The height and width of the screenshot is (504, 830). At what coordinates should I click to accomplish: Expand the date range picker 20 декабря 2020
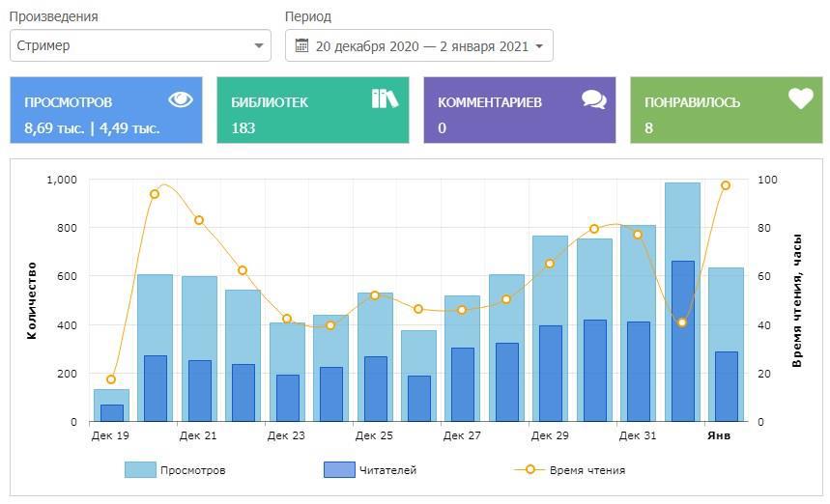coord(419,45)
